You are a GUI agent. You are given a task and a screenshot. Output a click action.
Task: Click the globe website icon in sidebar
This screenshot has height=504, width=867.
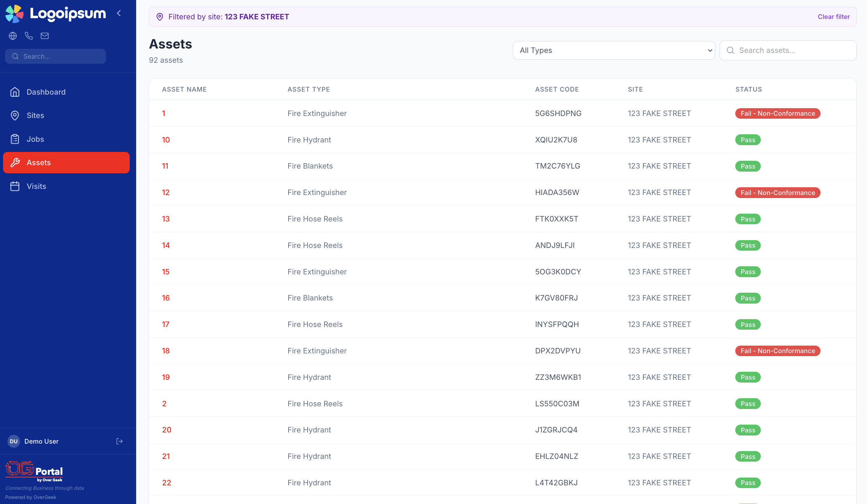tap(13, 36)
